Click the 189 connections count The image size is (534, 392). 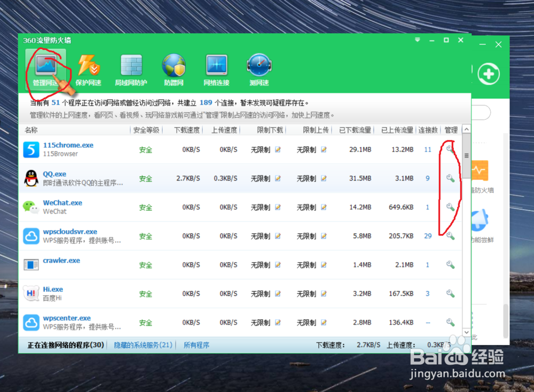[x=206, y=103]
